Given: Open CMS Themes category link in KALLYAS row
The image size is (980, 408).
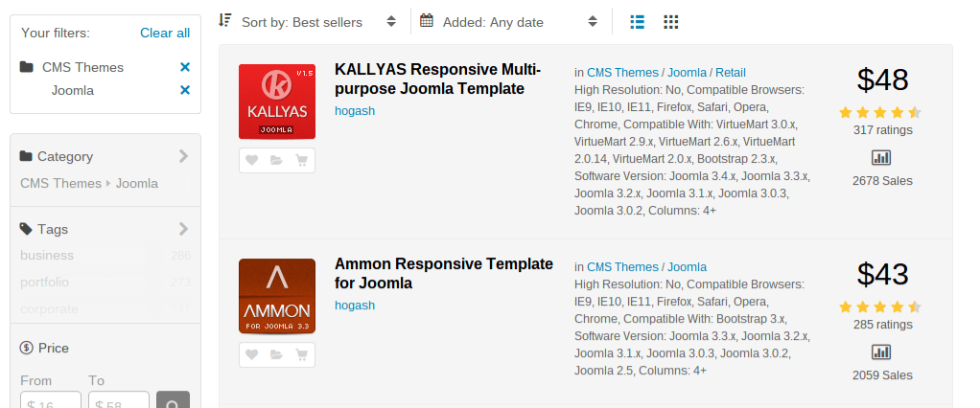Looking at the screenshot, I should pyautogui.click(x=622, y=73).
